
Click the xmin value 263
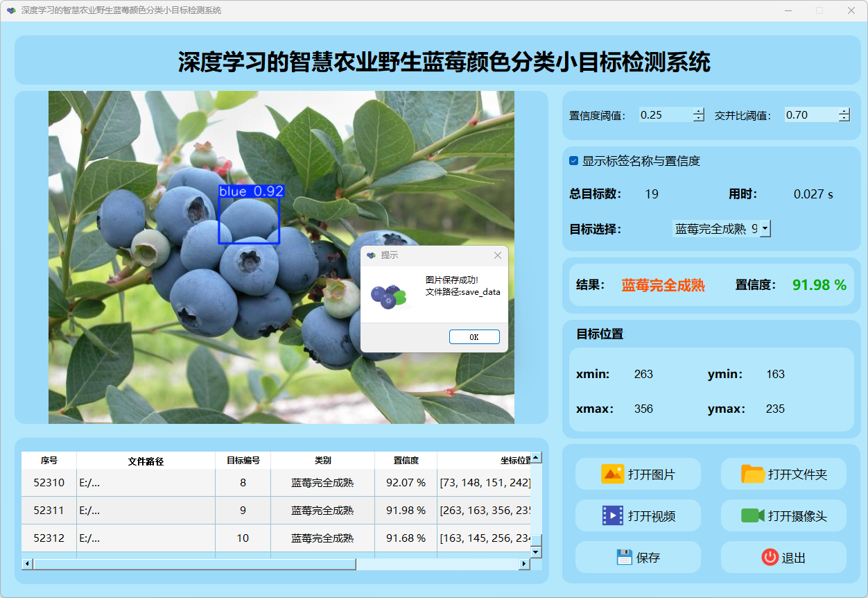click(643, 375)
